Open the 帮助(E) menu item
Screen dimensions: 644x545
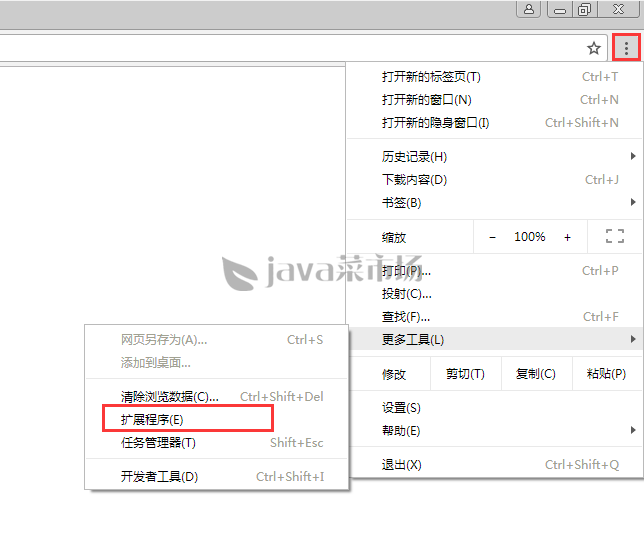coord(495,431)
